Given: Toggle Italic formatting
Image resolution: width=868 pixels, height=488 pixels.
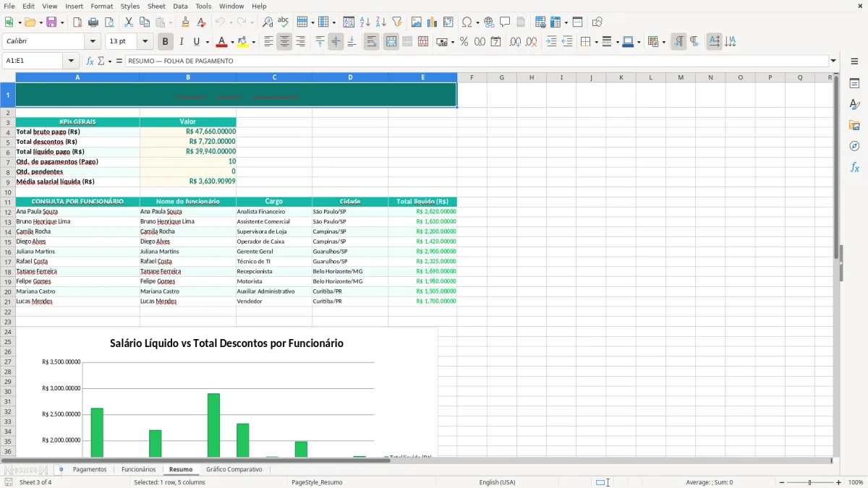Looking at the screenshot, I should pos(182,42).
